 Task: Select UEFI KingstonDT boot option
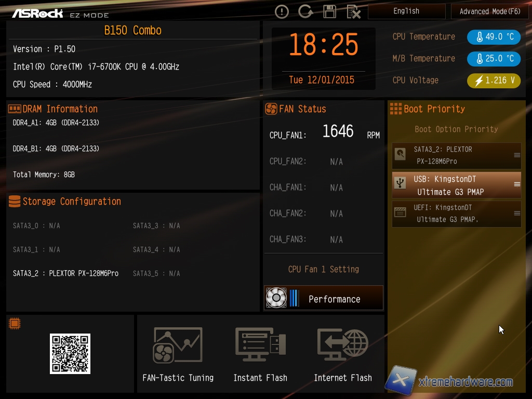pyautogui.click(x=452, y=214)
